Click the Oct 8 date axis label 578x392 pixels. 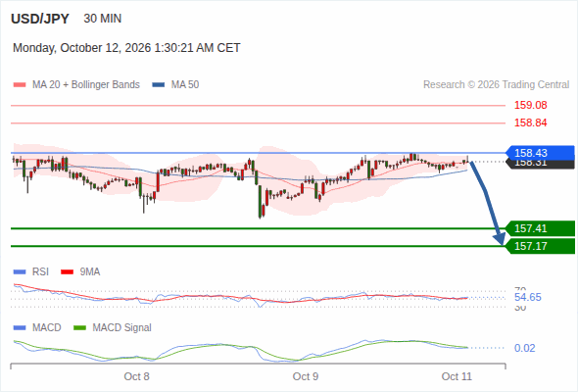(137, 376)
